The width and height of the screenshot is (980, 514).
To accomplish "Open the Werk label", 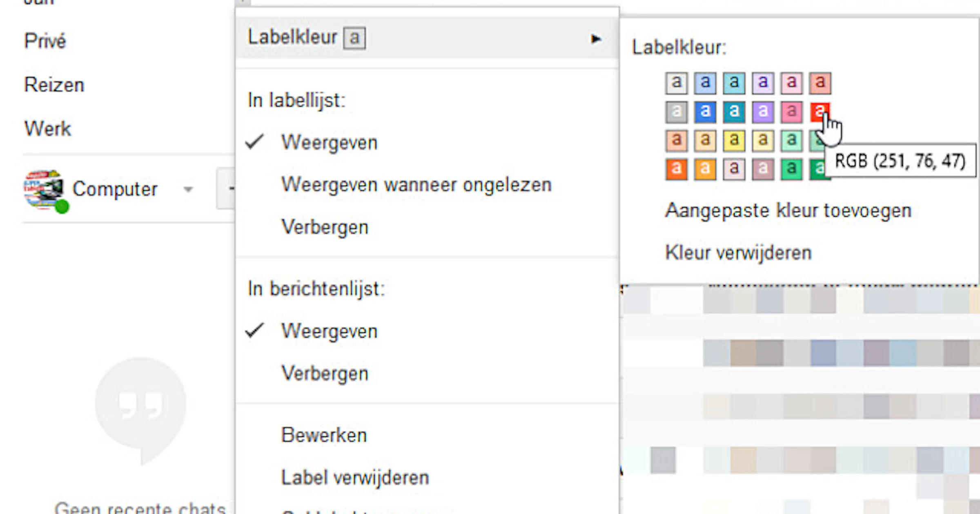I will coord(48,128).
